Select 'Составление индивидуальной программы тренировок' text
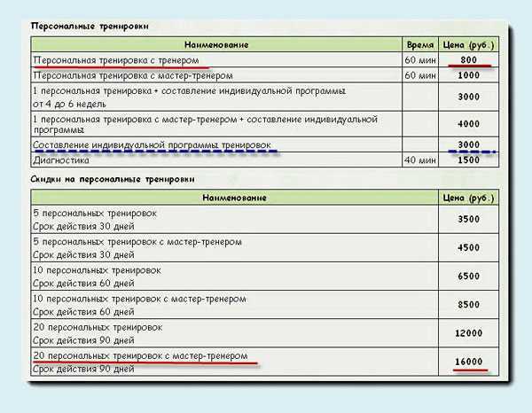Image resolution: width=532 pixels, height=413 pixels. coord(152,145)
